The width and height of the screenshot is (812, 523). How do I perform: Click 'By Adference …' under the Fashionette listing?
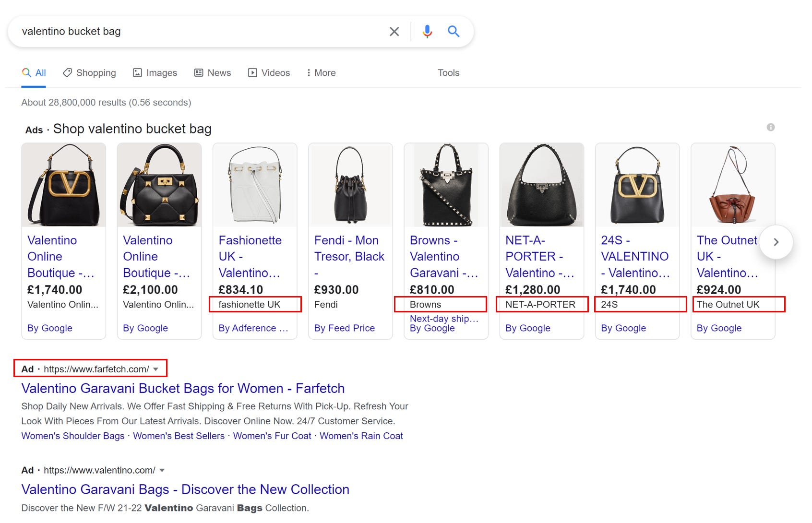(x=253, y=328)
